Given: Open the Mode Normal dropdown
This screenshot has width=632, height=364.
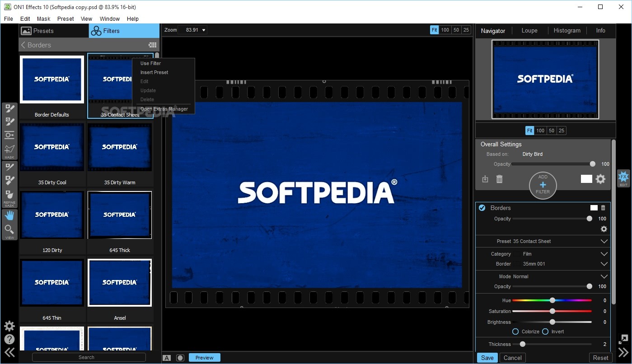Looking at the screenshot, I should (x=604, y=276).
